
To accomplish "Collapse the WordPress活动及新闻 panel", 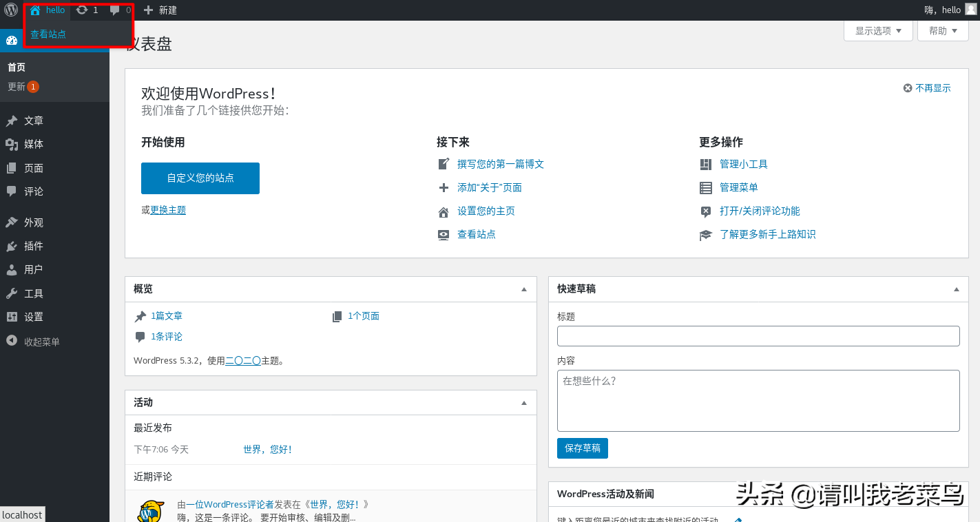I will tap(956, 494).
